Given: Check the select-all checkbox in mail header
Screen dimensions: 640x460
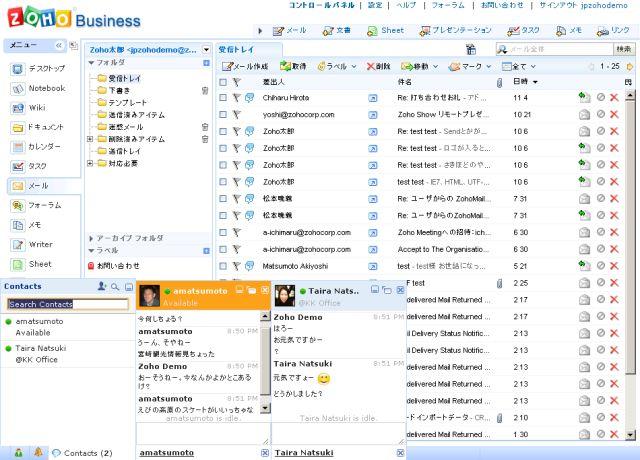Looking at the screenshot, I should pyautogui.click(x=223, y=82).
